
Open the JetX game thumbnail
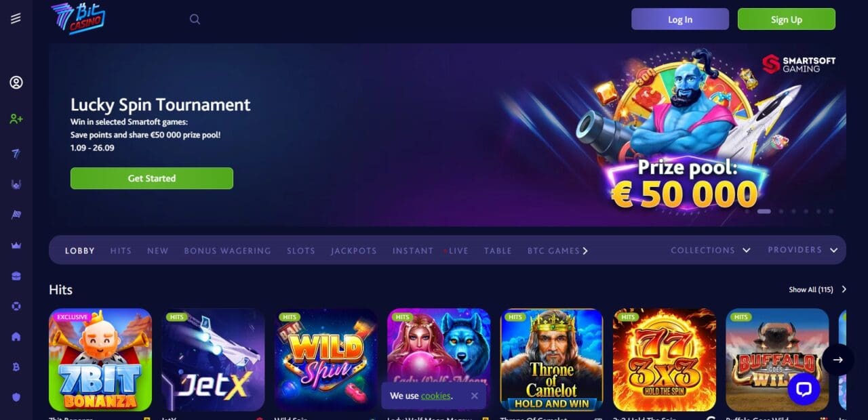click(x=213, y=360)
